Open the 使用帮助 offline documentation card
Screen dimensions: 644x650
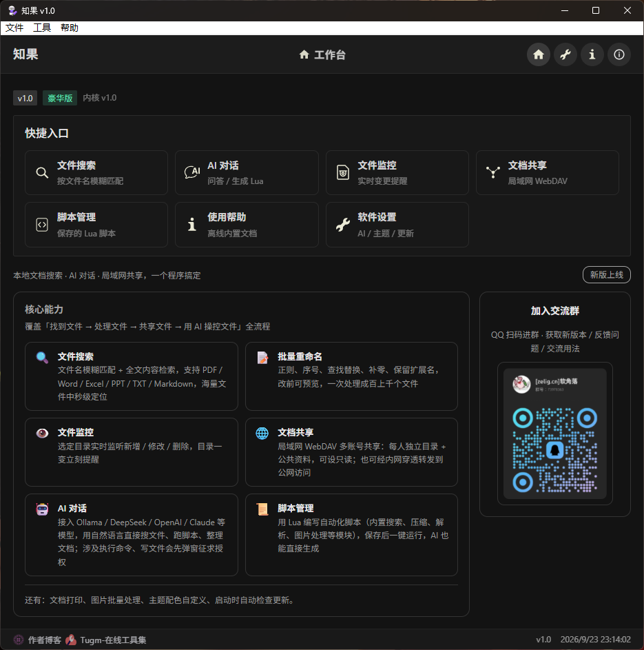click(x=247, y=225)
